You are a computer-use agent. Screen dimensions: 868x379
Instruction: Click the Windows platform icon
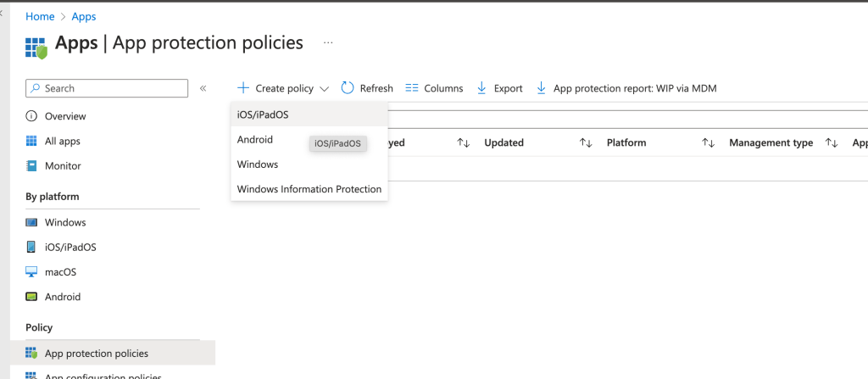pyautogui.click(x=31, y=222)
